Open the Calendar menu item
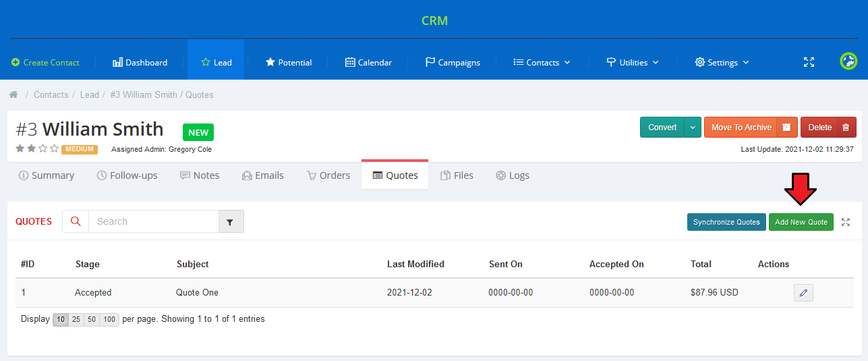 point(368,63)
